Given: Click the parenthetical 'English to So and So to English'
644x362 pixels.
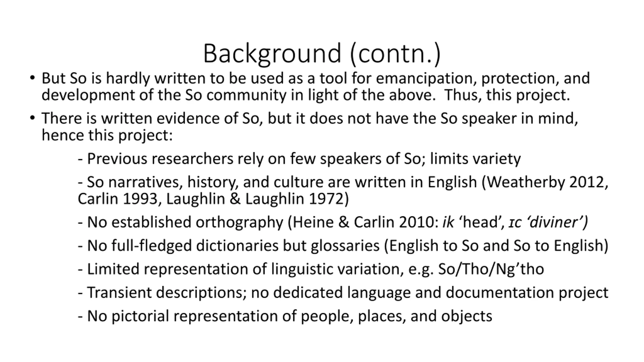Looking at the screenshot, I should 496,246.
